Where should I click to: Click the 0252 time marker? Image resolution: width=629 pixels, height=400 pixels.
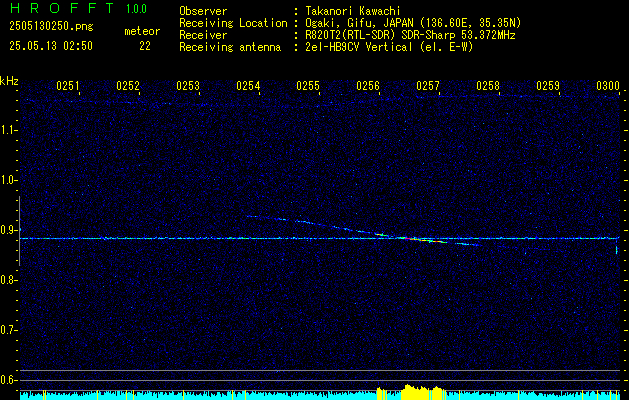128,85
